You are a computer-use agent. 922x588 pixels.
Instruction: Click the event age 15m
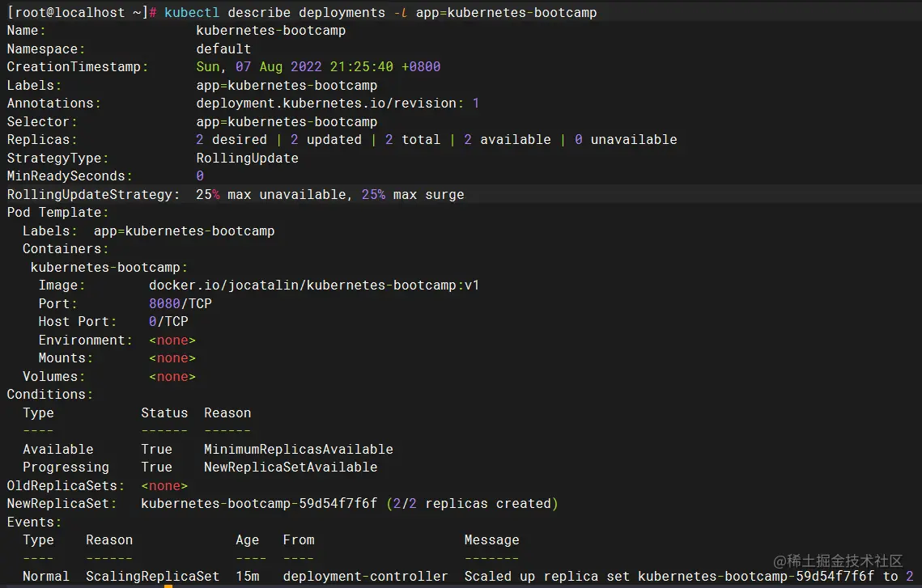(247, 577)
